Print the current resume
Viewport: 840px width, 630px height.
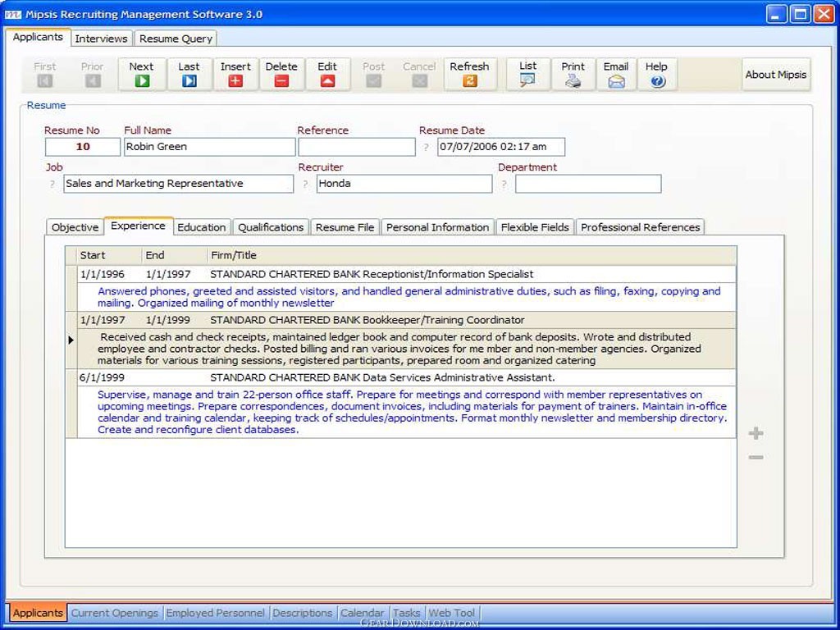coord(573,74)
